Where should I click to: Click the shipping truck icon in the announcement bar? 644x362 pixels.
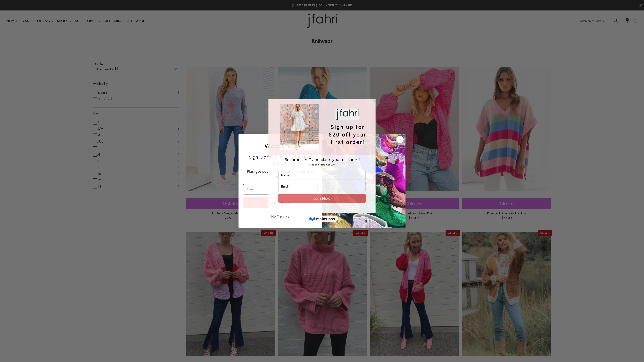pyautogui.click(x=294, y=5)
